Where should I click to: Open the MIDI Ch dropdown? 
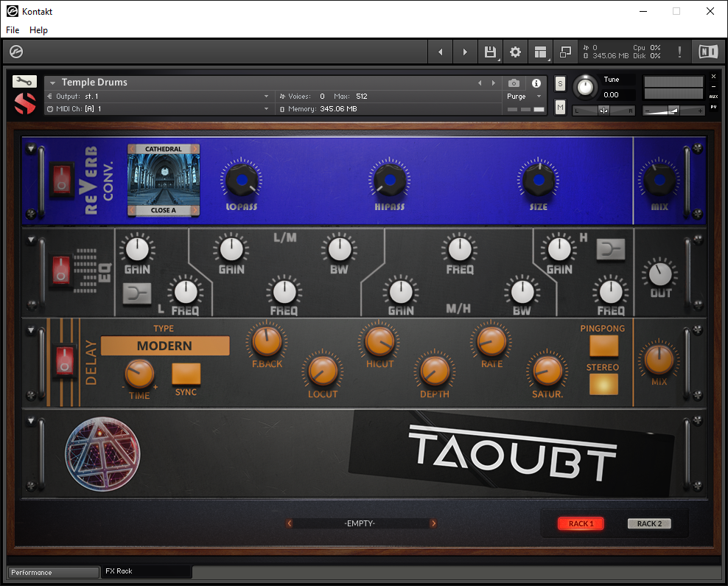[158, 108]
